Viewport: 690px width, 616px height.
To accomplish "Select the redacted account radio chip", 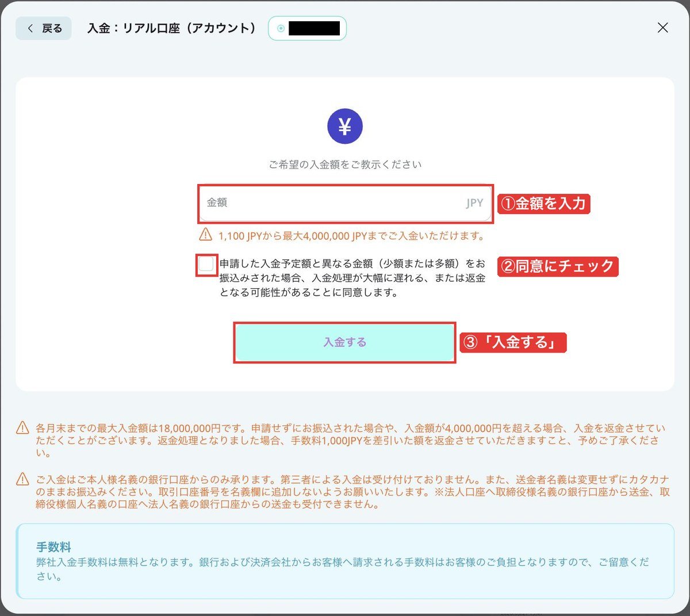I will (308, 28).
